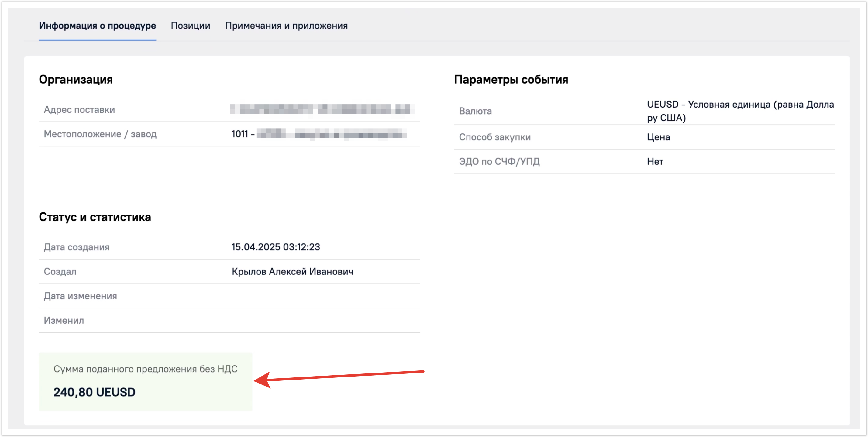This screenshot has width=868, height=437.
Task: Click the Адрес поставки label
Action: pyautogui.click(x=79, y=109)
